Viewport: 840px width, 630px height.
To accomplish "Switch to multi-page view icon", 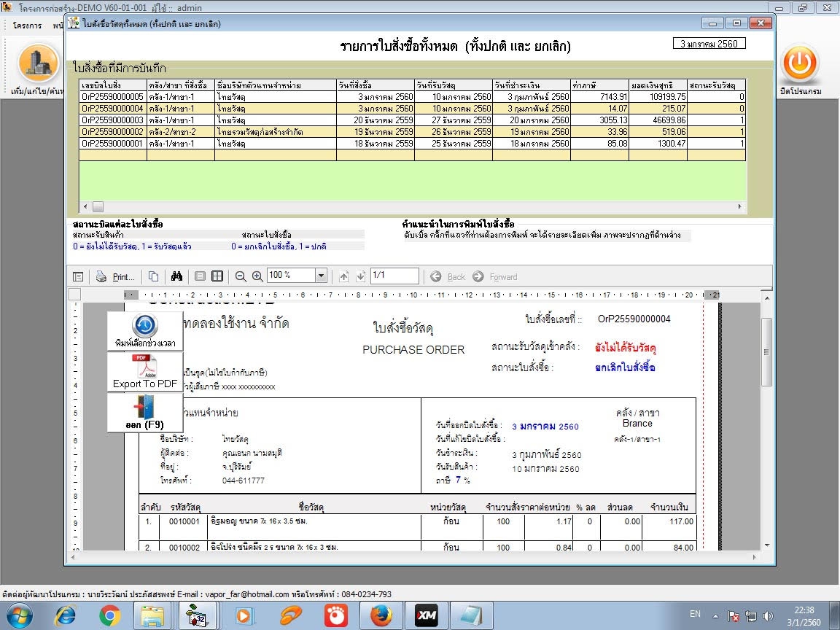I will click(x=217, y=276).
